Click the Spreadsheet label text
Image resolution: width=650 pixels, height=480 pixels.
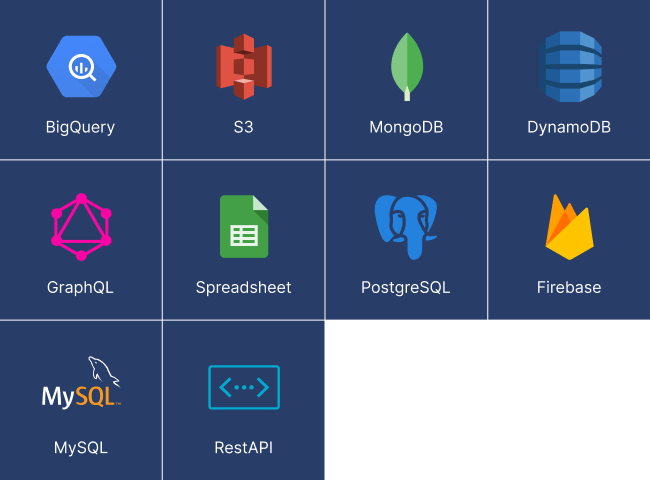click(x=244, y=287)
